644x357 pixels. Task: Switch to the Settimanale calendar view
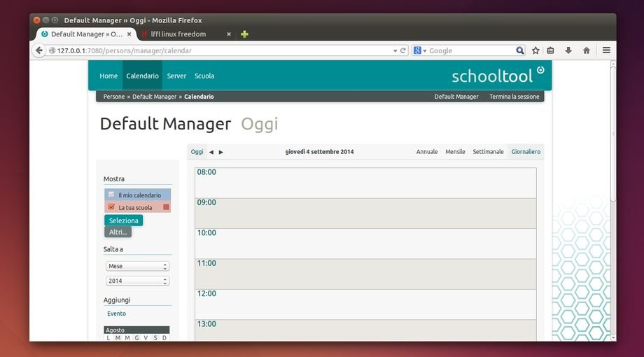[488, 152]
